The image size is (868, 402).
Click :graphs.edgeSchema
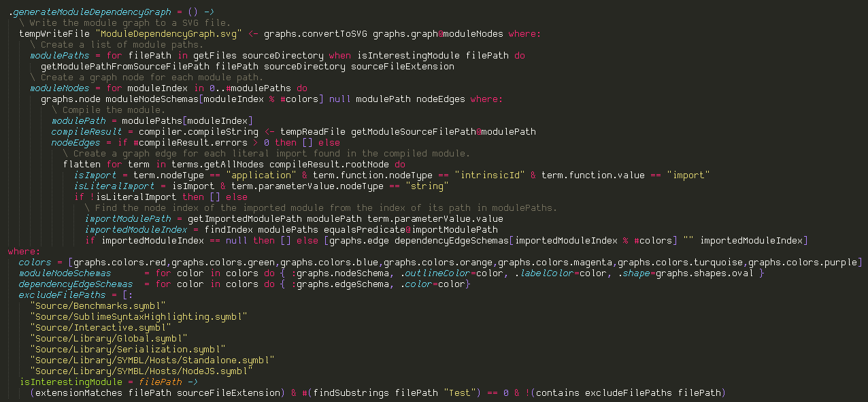click(x=340, y=284)
